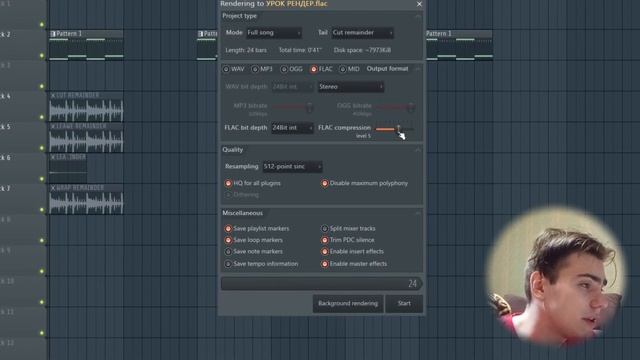Mute playlist track 5 via green LED
This screenshot has height=360, width=640.
pyautogui.click(x=42, y=148)
